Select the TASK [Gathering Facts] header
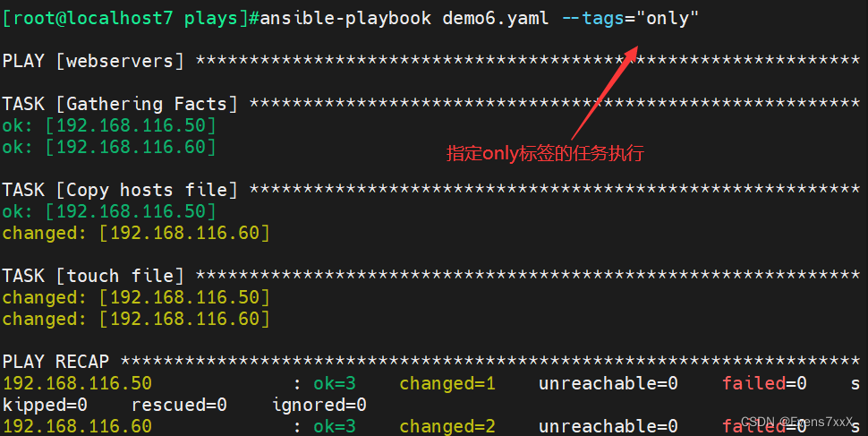868x436 pixels. coord(120,104)
